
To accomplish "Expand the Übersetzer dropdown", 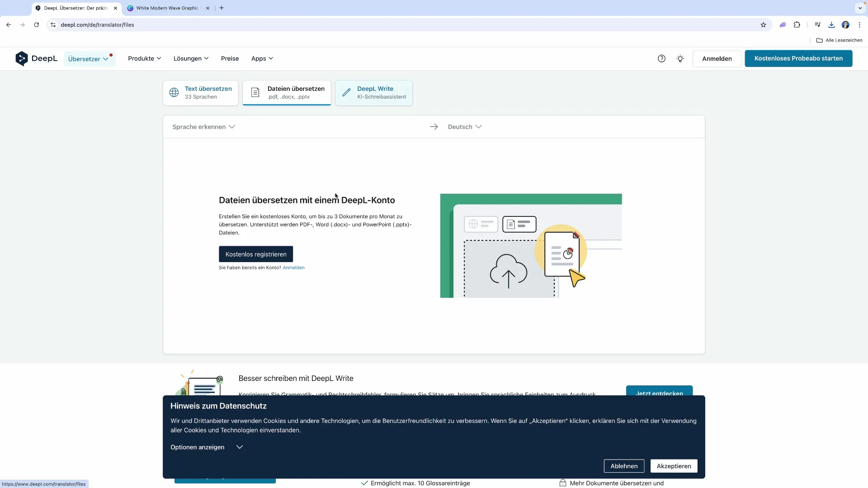I will coord(89,59).
